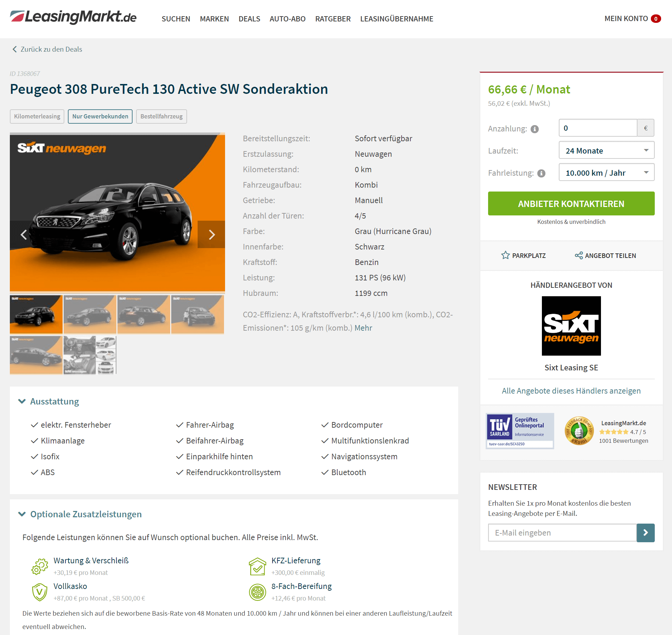Image resolution: width=672 pixels, height=635 pixels.
Task: Select second thumbnail in top row
Action: (x=90, y=315)
